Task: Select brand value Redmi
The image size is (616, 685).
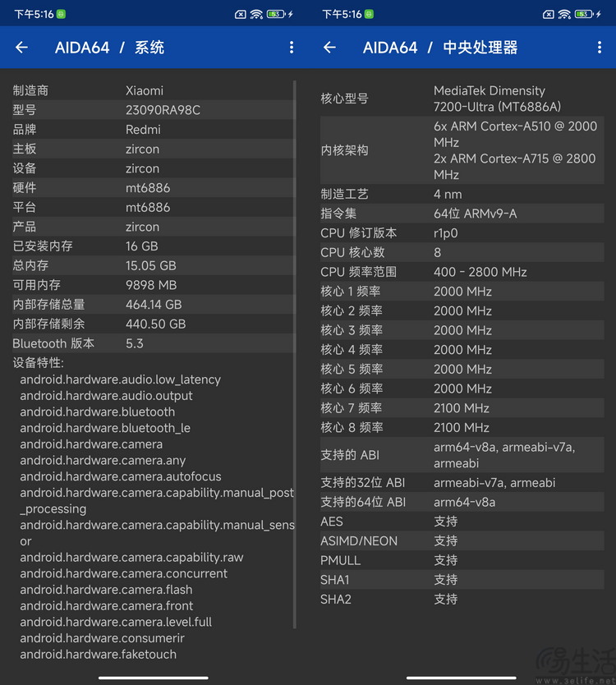Action: [143, 130]
